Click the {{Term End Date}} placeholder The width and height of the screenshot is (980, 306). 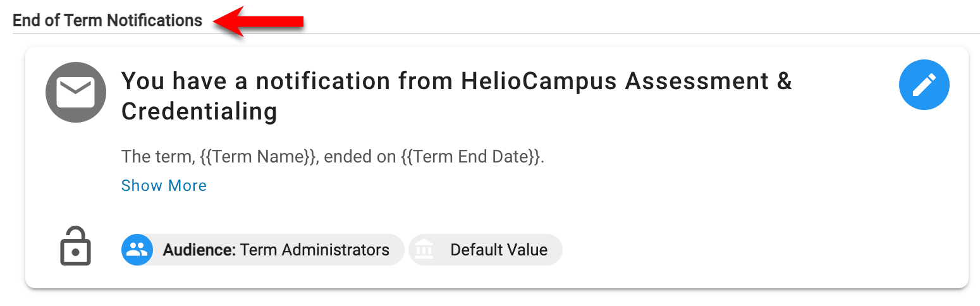coord(470,157)
